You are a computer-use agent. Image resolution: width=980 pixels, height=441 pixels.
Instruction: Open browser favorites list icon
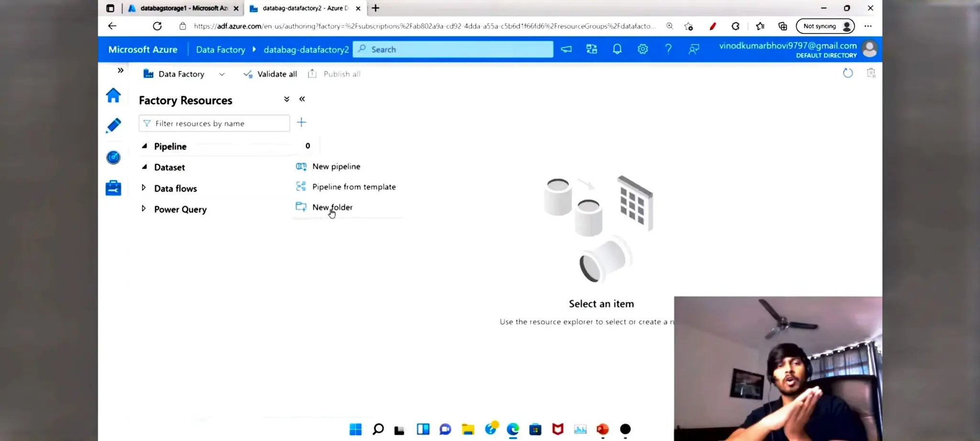point(760,26)
